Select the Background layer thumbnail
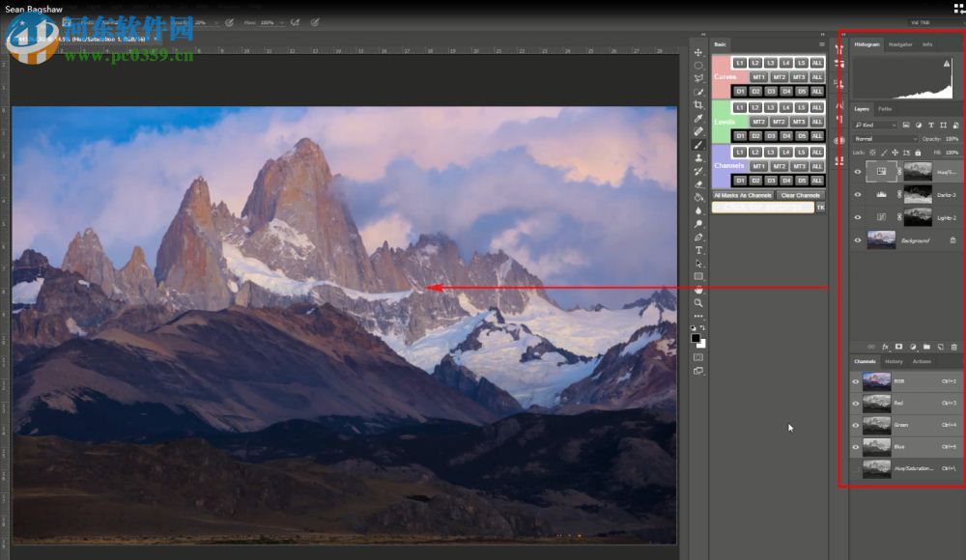 pyautogui.click(x=881, y=240)
